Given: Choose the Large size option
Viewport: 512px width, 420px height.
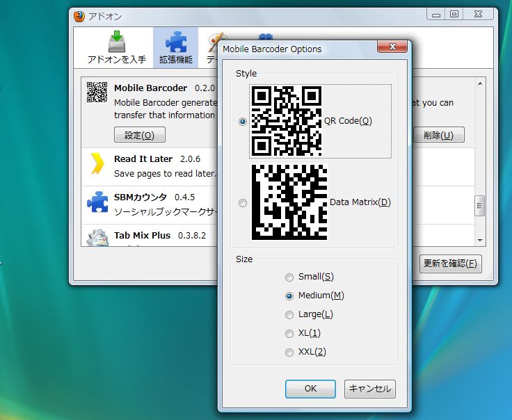Looking at the screenshot, I should (289, 314).
